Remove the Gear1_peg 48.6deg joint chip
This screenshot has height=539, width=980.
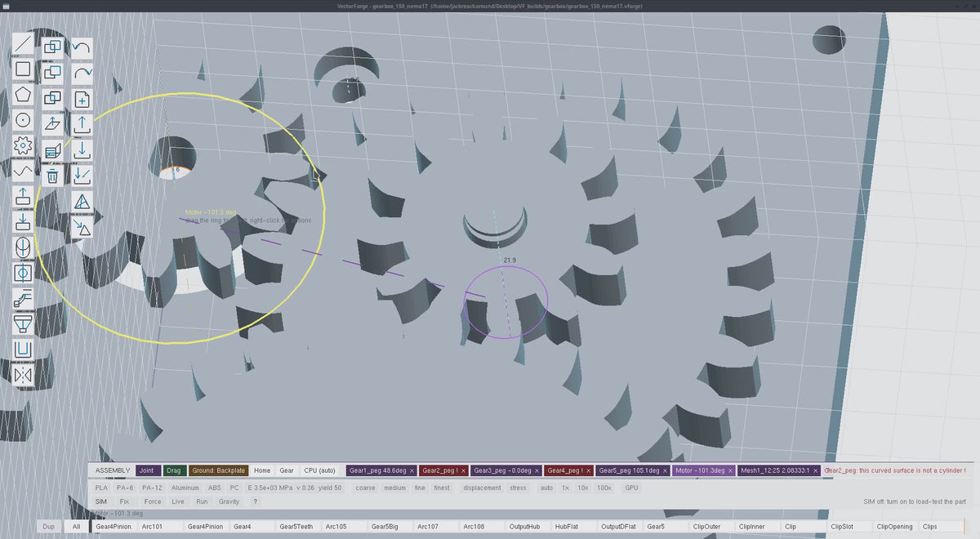tap(412, 471)
